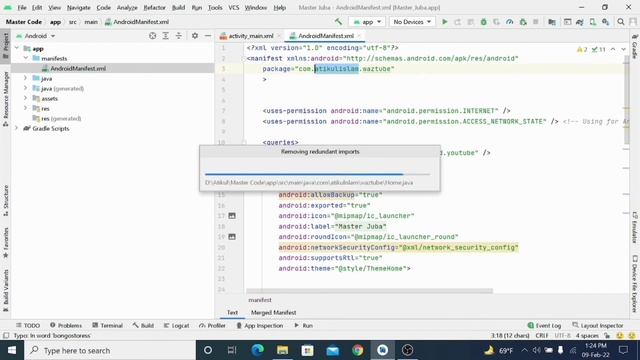This screenshot has height=360, width=640.
Task: Open the Logcat tool window
Action: coord(176,325)
